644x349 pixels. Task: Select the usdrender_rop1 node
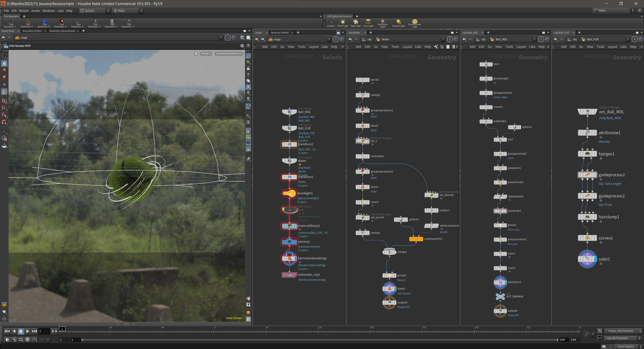[x=289, y=275]
